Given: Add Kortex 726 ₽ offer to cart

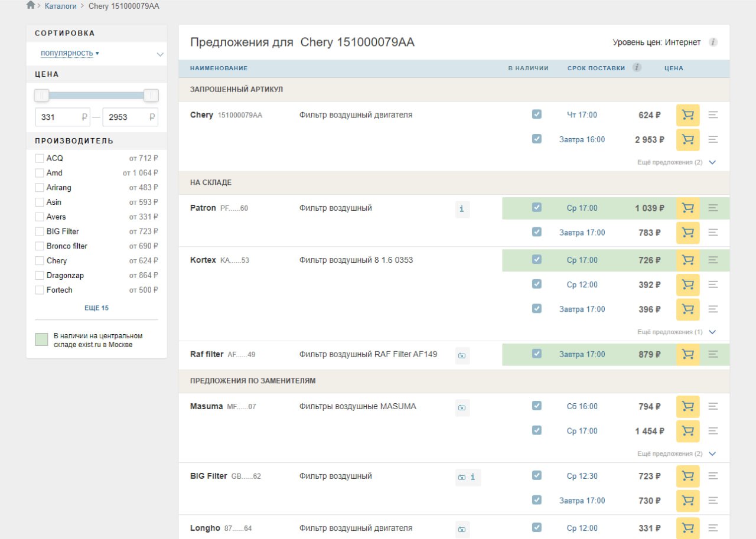Looking at the screenshot, I should point(687,260).
